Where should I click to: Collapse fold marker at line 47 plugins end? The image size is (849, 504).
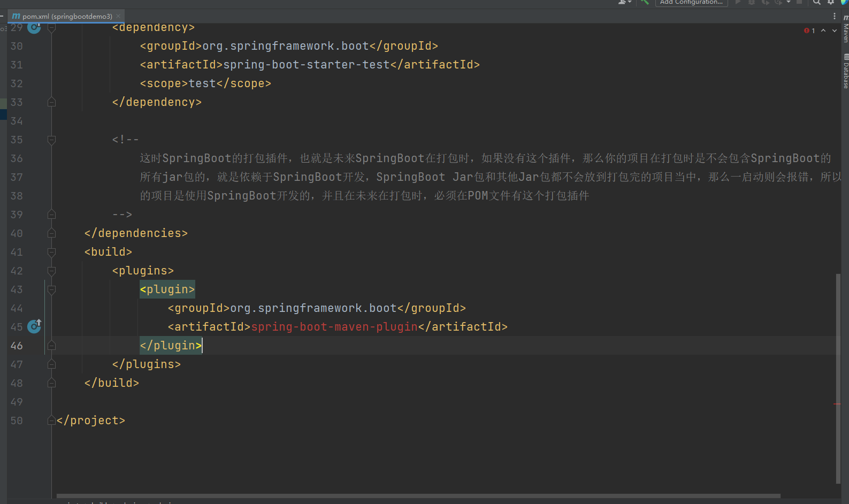[x=51, y=364]
